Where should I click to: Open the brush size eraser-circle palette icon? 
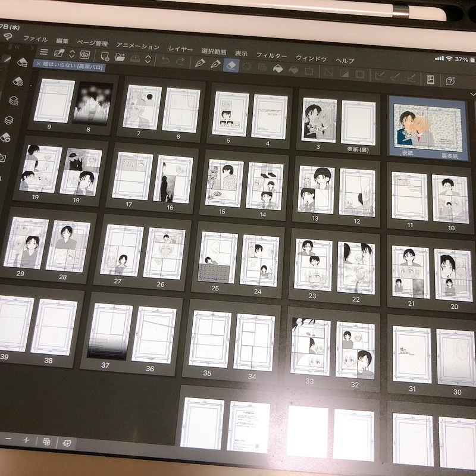[18, 81]
